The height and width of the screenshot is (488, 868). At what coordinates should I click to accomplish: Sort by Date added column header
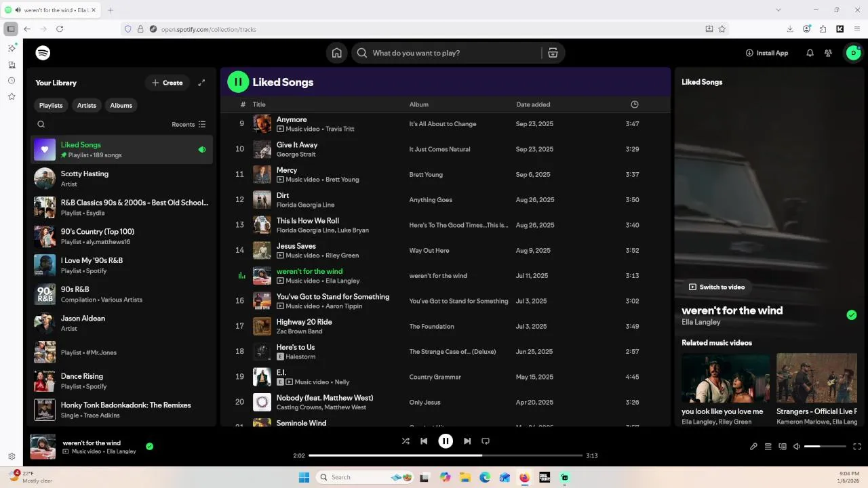533,104
